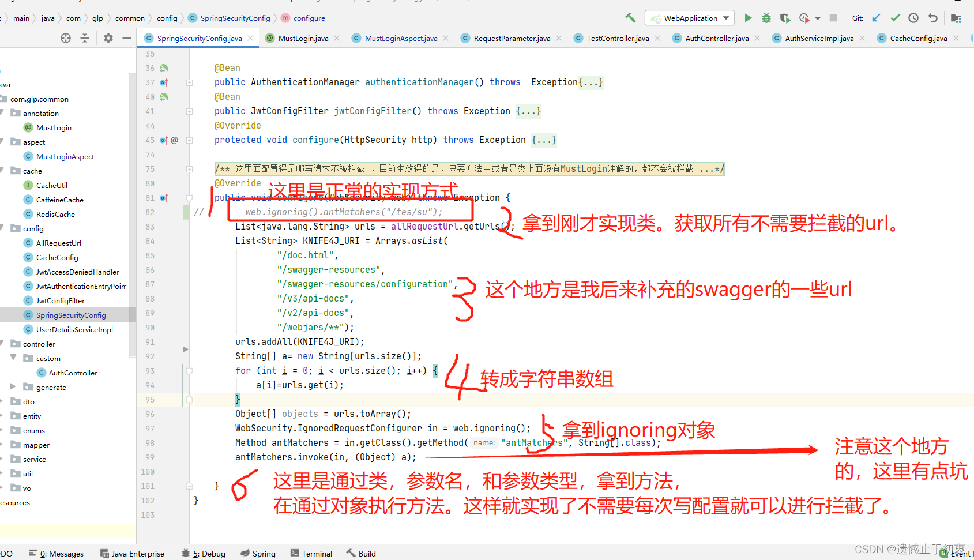Start debugging with the bug icon
This screenshot has height=560, width=974.
click(x=766, y=18)
